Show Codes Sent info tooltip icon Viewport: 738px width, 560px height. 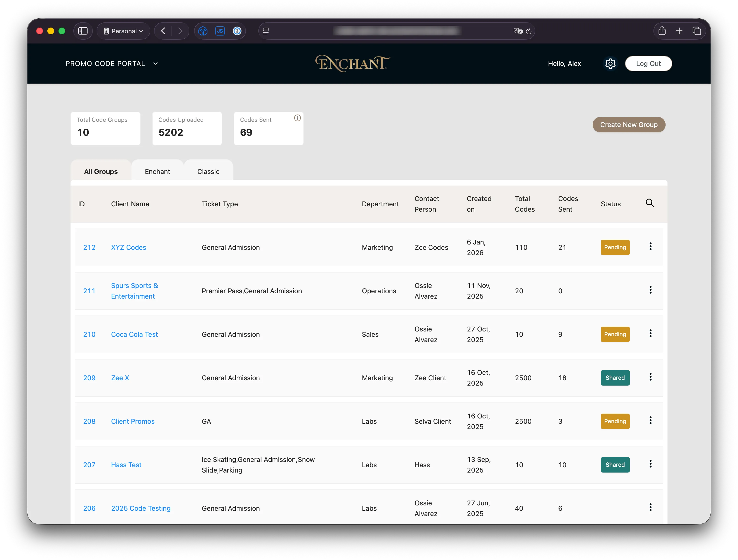(x=297, y=118)
